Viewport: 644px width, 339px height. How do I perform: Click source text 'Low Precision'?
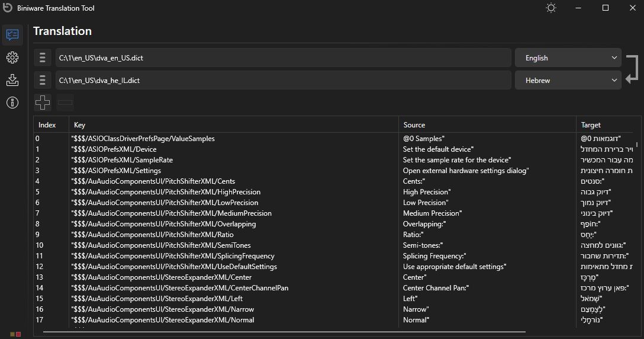(x=426, y=203)
